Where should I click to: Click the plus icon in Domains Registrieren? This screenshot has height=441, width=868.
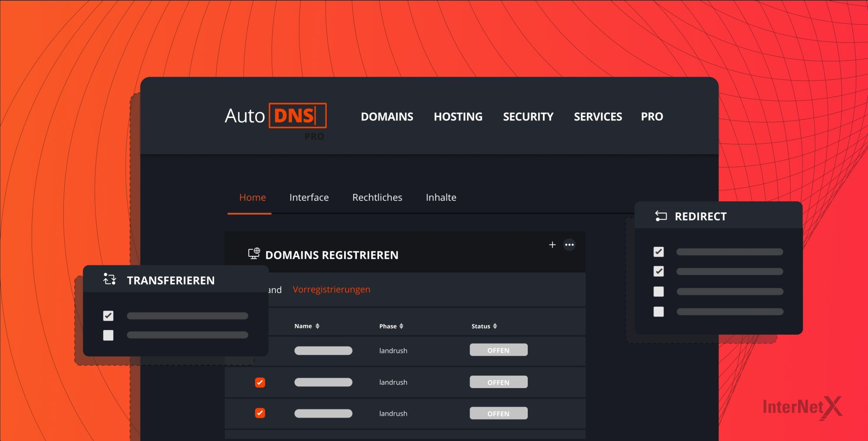click(x=552, y=245)
